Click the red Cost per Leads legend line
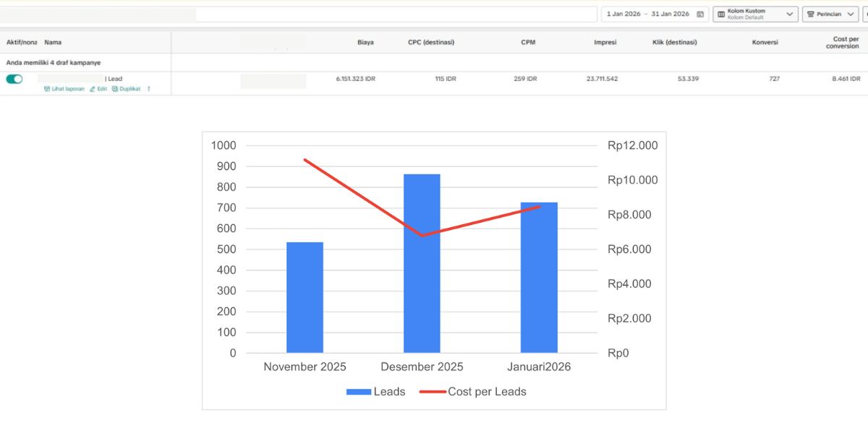The height and width of the screenshot is (434, 868). coord(433,392)
